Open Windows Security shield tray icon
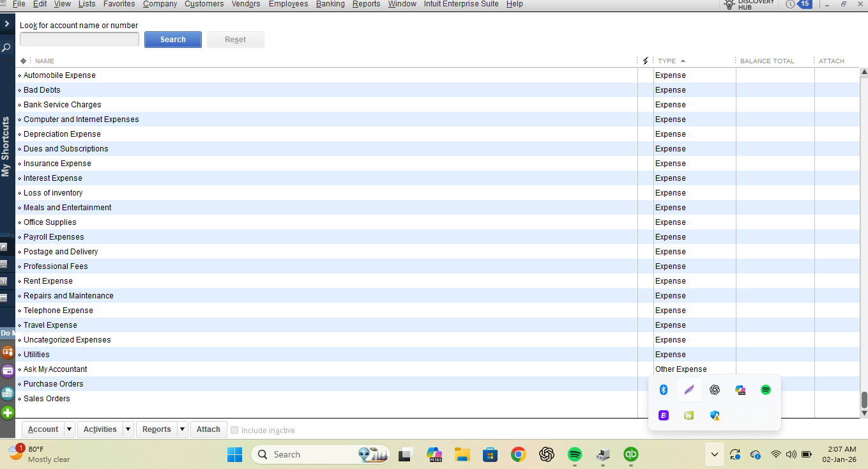Screen dimensions: 868x469 715,415
